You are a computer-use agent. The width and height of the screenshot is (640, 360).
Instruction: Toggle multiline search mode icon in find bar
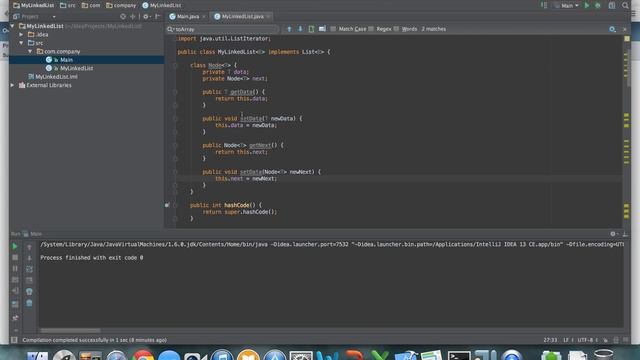click(322, 29)
